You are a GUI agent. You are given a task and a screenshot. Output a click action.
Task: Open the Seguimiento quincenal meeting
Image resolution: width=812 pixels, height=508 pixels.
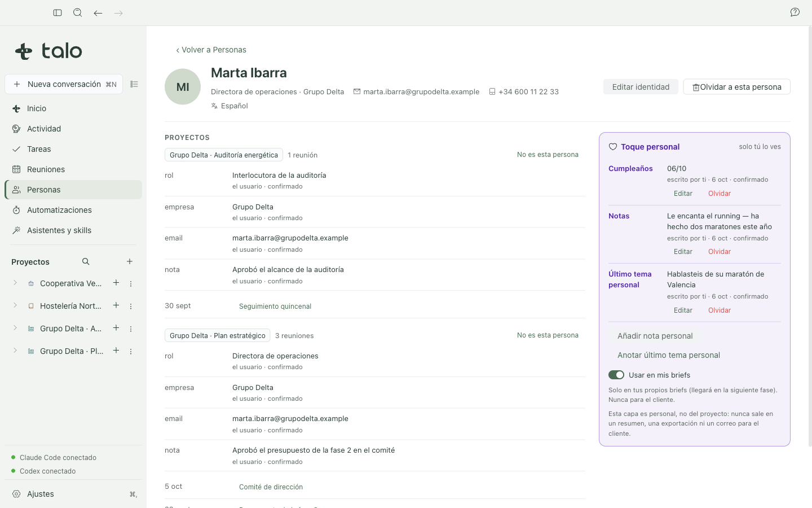(x=275, y=306)
